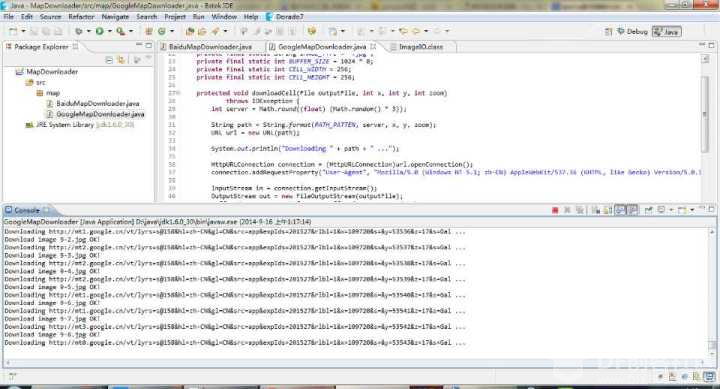Toggle Pin Console button

[648, 210]
